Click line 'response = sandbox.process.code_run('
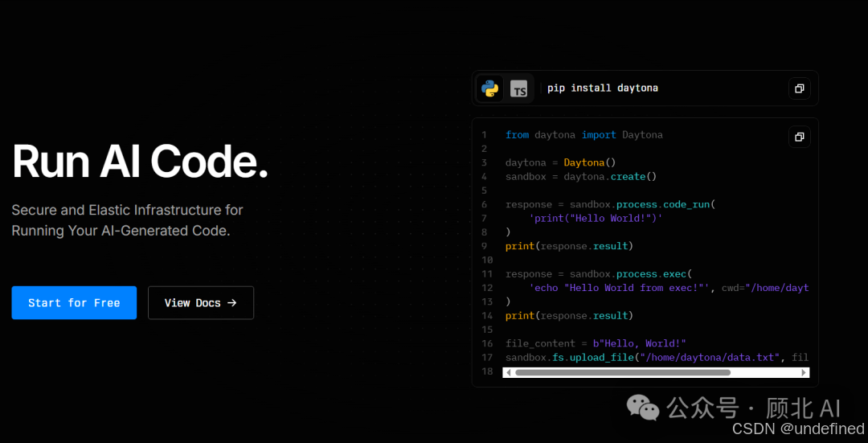Screen dimensions: 868x443 [x=611, y=204]
